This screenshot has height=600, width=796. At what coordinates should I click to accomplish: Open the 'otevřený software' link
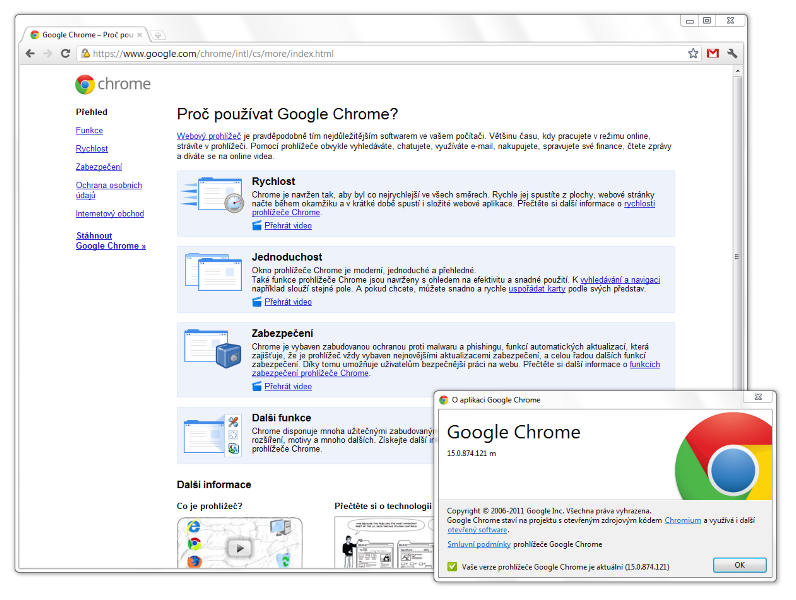(477, 530)
